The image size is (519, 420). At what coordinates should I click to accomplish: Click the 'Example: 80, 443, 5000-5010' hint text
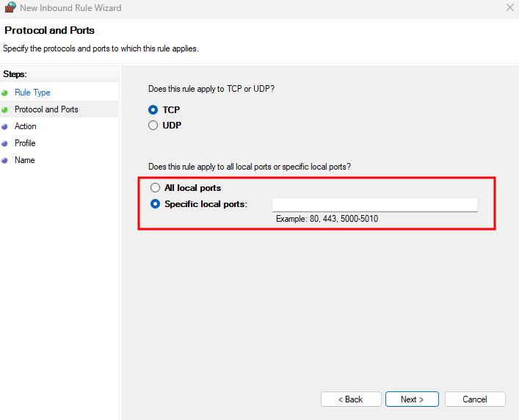(327, 219)
